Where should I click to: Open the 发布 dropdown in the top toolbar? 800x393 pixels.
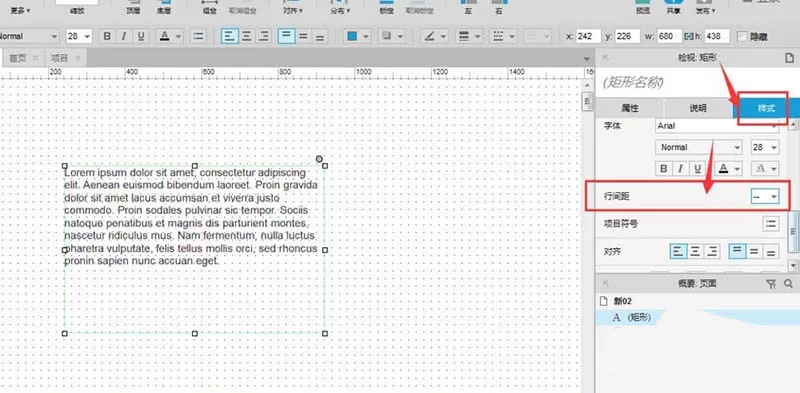click(705, 8)
